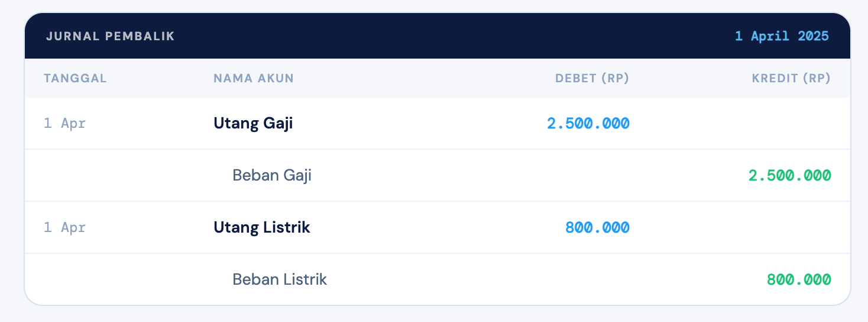Image resolution: width=868 pixels, height=322 pixels.
Task: Select the Nama Akun column header
Action: click(x=254, y=78)
